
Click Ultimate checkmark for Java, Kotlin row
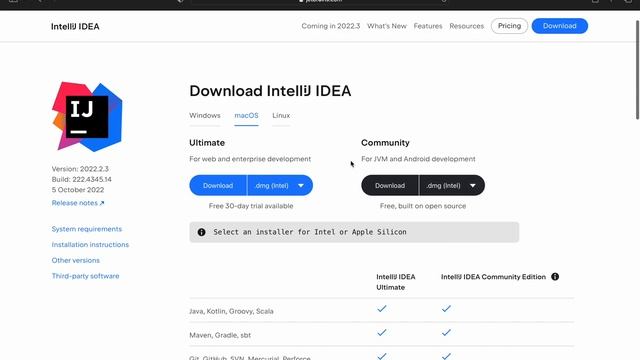point(382,309)
